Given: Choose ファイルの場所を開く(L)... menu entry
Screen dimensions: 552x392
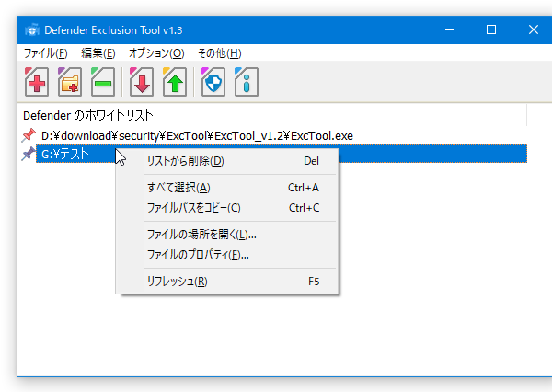Looking at the screenshot, I should coord(227,235).
